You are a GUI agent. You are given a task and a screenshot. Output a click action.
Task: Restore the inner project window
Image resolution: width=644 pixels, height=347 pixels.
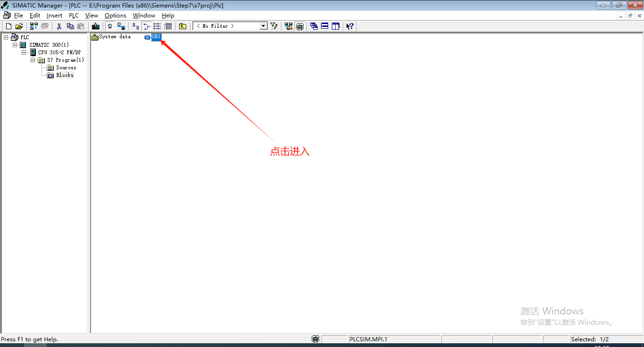(630, 16)
